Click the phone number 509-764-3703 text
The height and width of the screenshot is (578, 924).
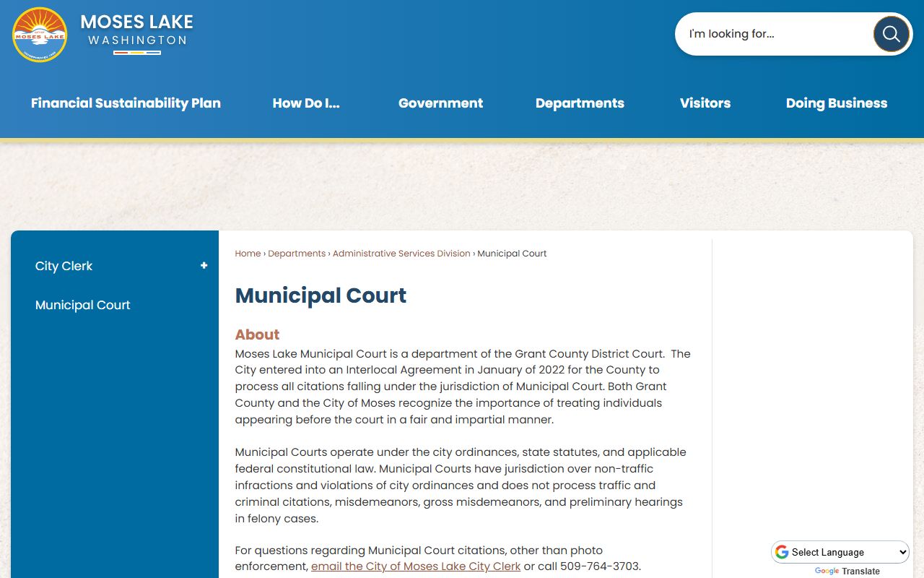click(x=600, y=566)
